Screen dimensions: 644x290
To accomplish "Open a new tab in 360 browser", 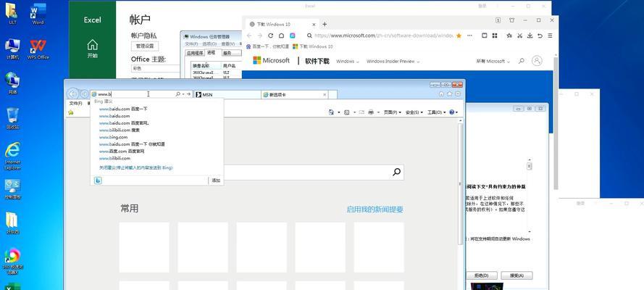I will [x=325, y=24].
